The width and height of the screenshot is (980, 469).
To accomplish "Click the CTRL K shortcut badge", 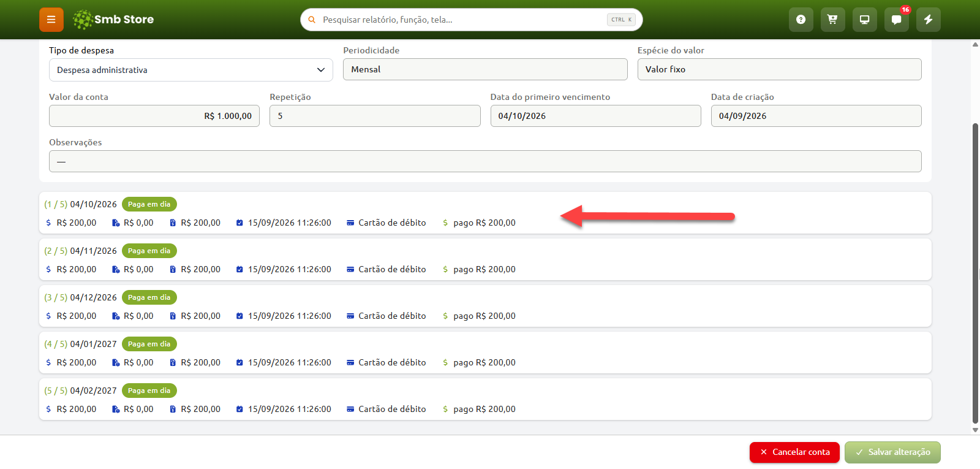I will [621, 20].
